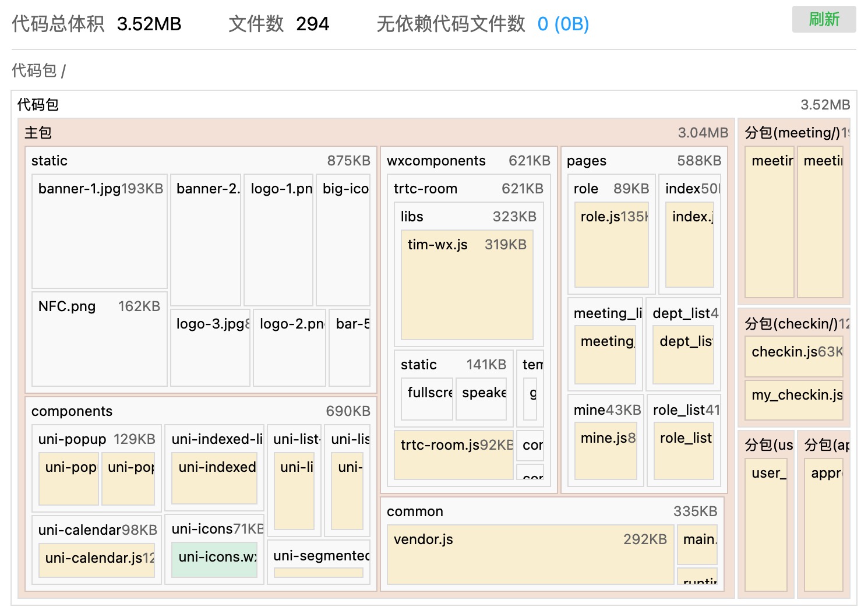The image size is (868, 607).
Task: Select the user_ file block
Action: pos(766,525)
